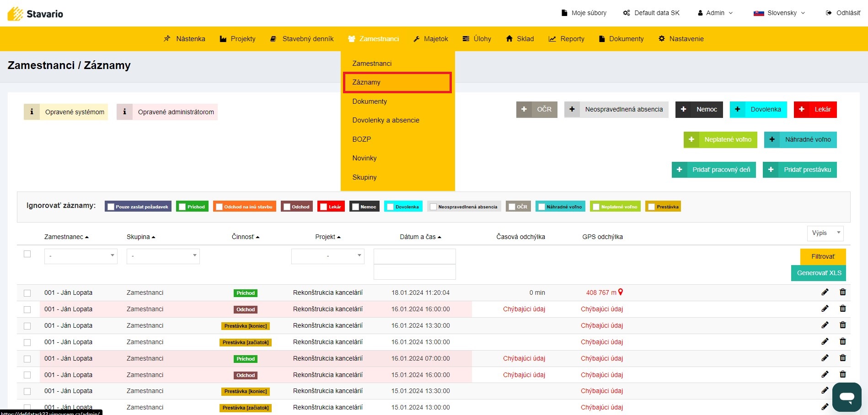Open the Projekt filter dropdown
Screen dimensions: 868x415
click(x=328, y=256)
